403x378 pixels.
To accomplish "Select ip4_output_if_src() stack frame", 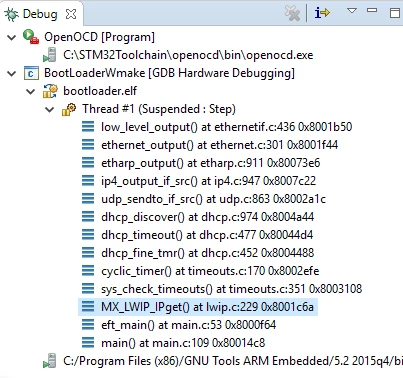I will point(208,181).
